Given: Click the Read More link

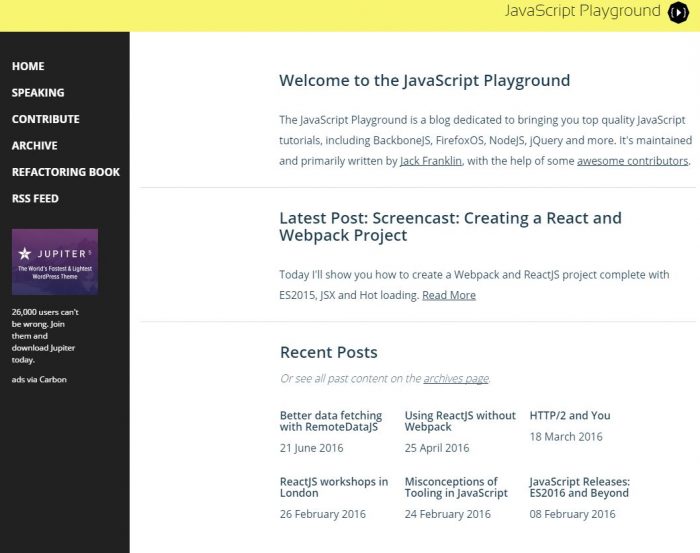Looking at the screenshot, I should [449, 295].
